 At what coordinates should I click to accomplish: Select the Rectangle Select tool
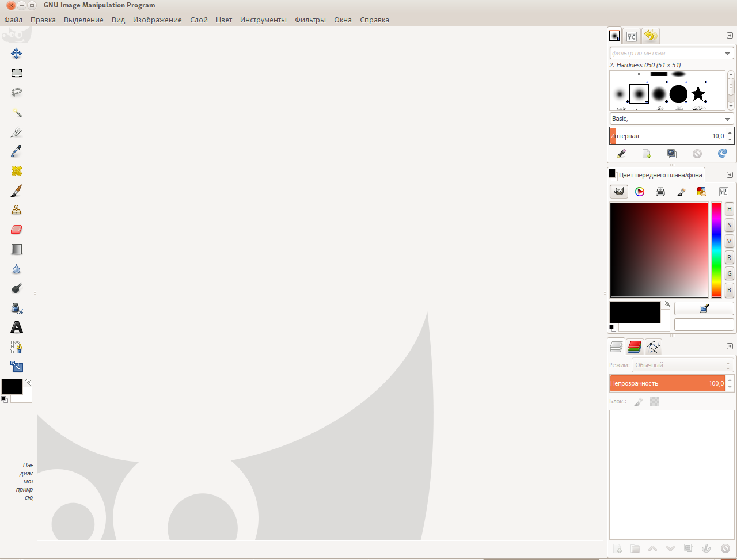17,73
